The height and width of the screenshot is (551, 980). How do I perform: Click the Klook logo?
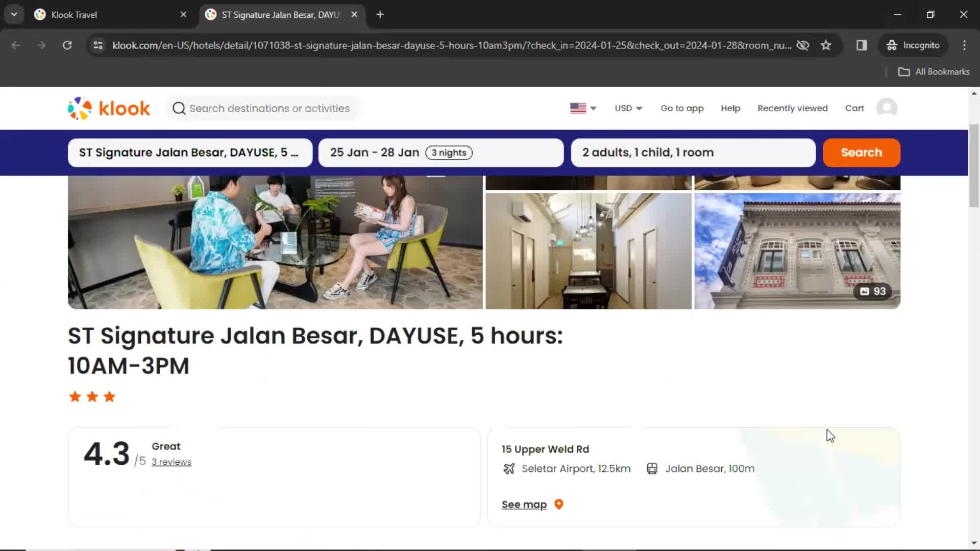click(x=109, y=108)
